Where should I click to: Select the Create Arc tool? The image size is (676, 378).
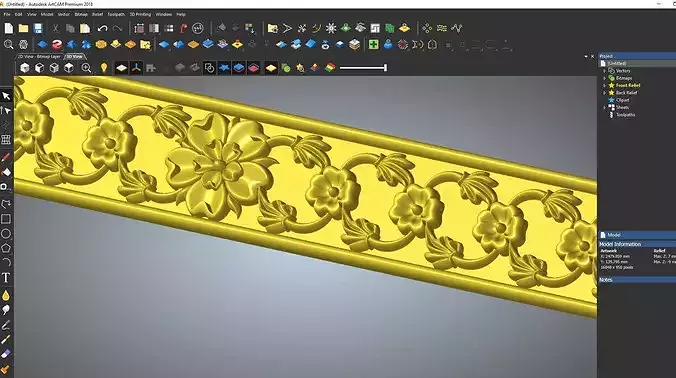tap(6, 262)
